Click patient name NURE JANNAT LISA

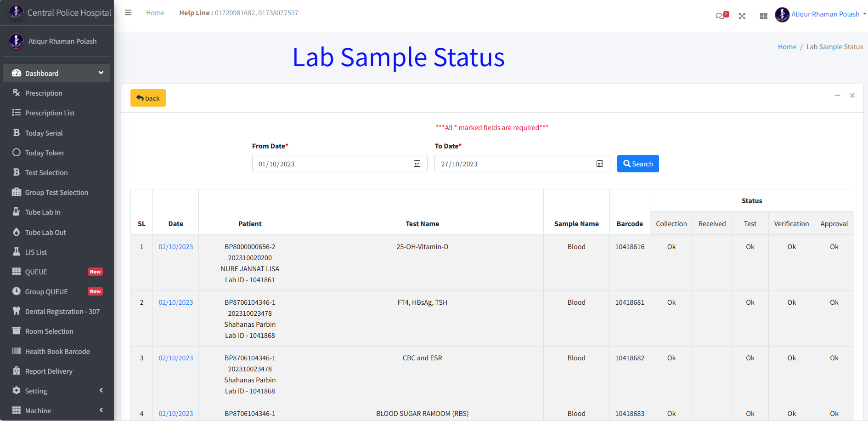tap(250, 269)
